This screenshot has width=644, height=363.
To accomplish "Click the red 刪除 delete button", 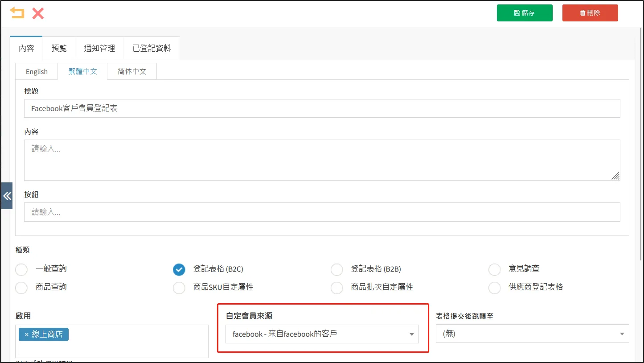I will pos(590,13).
